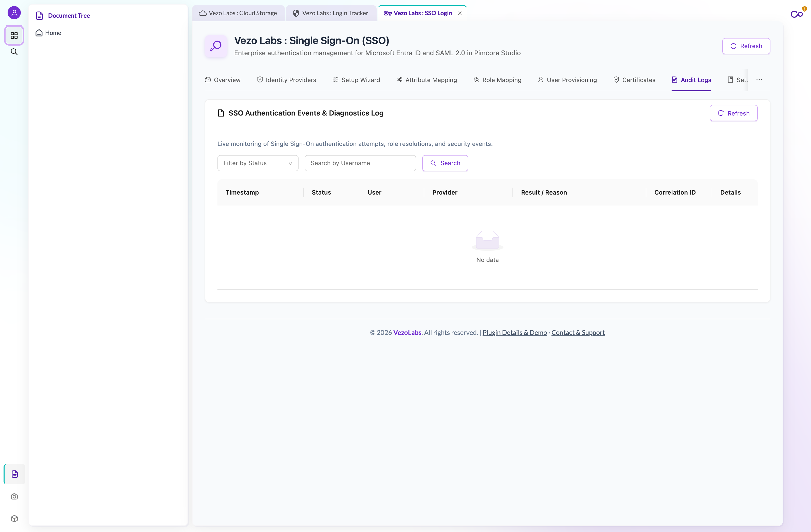The height and width of the screenshot is (532, 811).
Task: Open the dashboard grid icon in sidebar
Action: click(14, 35)
